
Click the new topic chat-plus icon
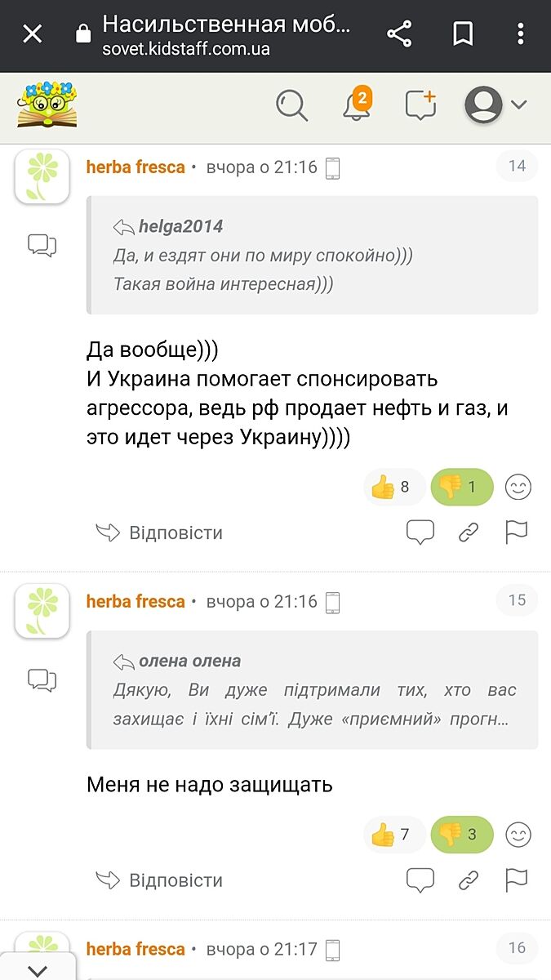click(x=421, y=105)
